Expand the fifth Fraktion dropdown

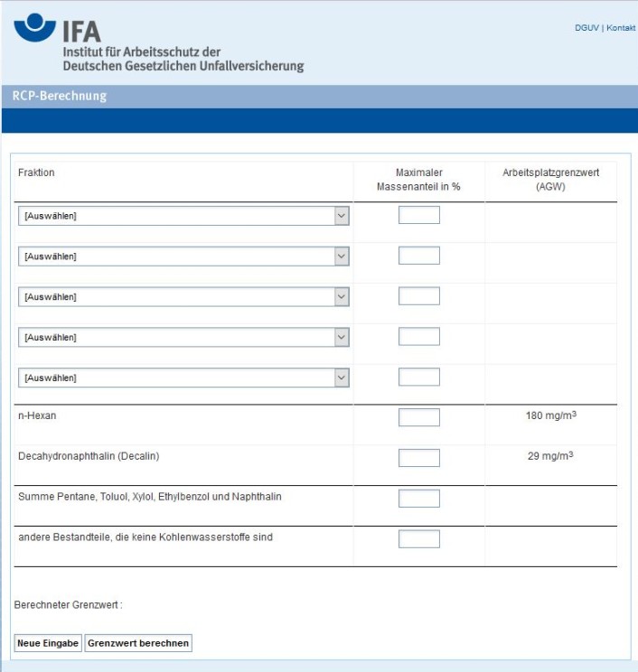(x=183, y=378)
